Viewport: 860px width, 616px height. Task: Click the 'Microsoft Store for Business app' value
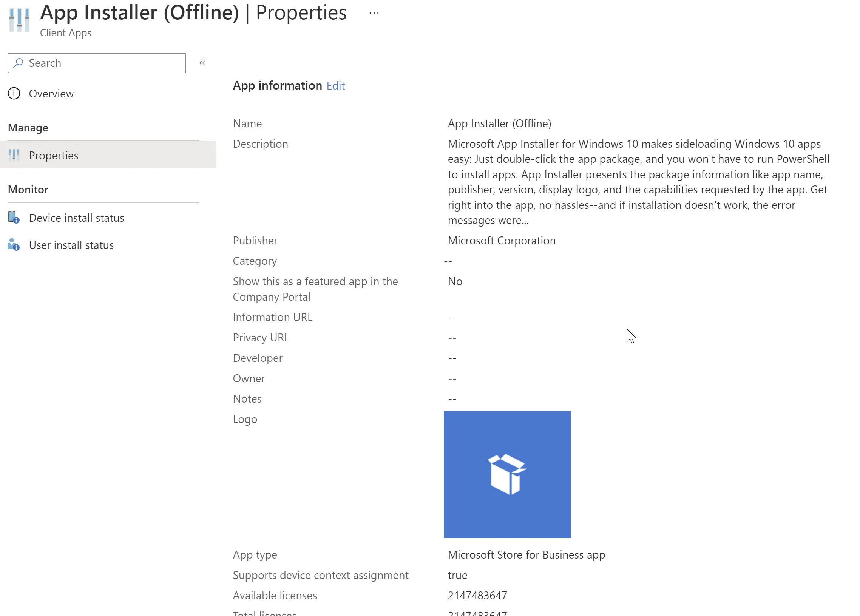526,554
